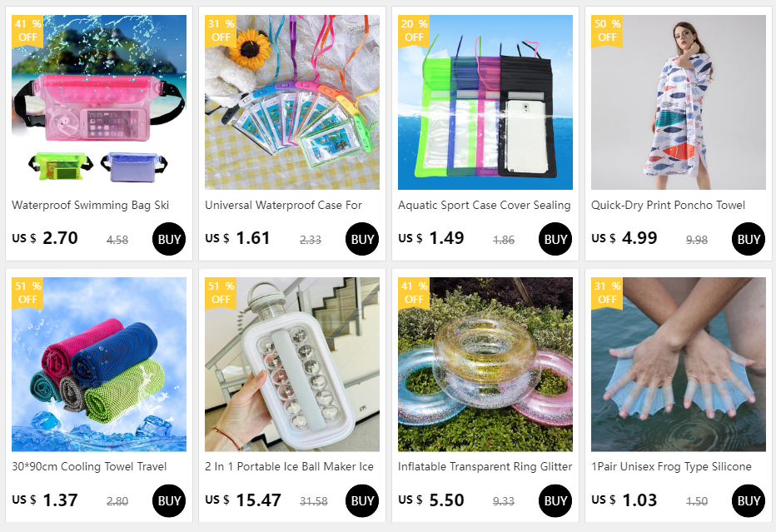Click BUY button for Universal Waterproof Case
776x532 pixels.
[x=361, y=239]
